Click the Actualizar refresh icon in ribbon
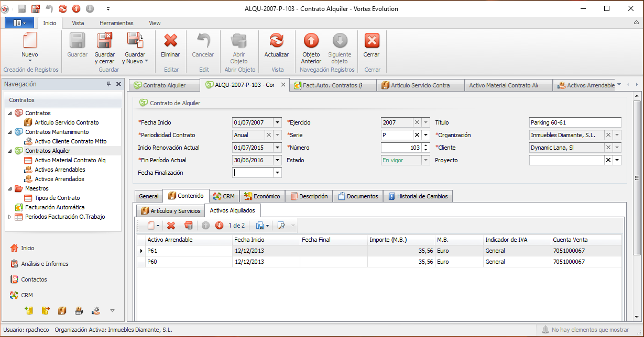Viewport: 644px width, 337px height. [x=276, y=41]
